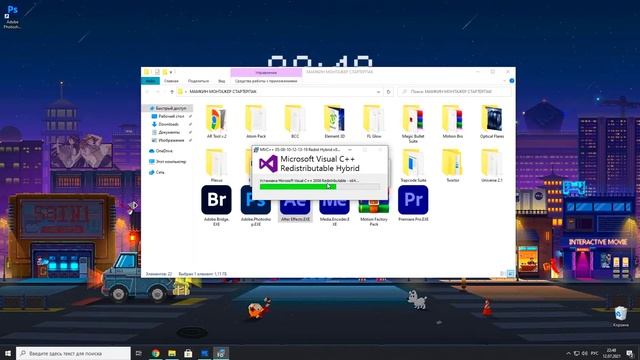The width and height of the screenshot is (640, 360).
Task: Click the Windows taskbar search box
Action: [73, 353]
